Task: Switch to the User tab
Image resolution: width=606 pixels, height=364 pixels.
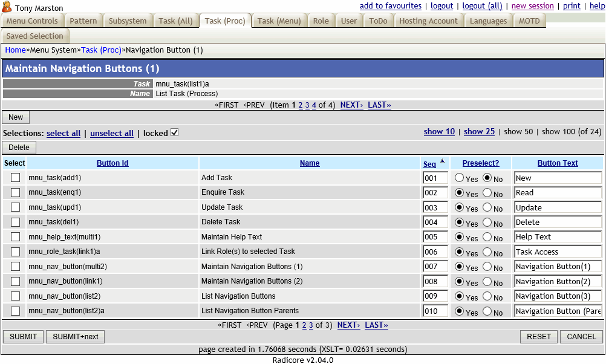Action: point(349,20)
